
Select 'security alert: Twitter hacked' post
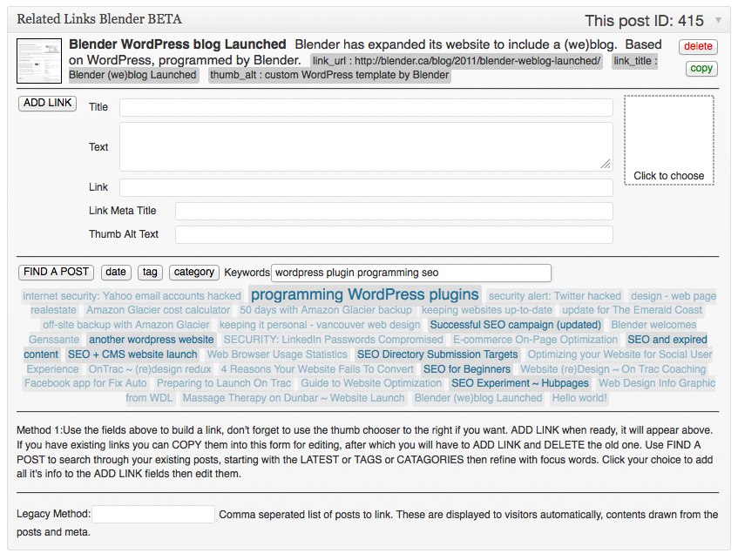[x=555, y=296]
